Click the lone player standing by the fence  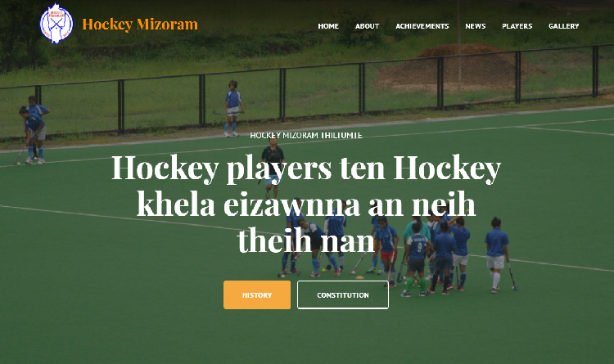[x=233, y=109]
